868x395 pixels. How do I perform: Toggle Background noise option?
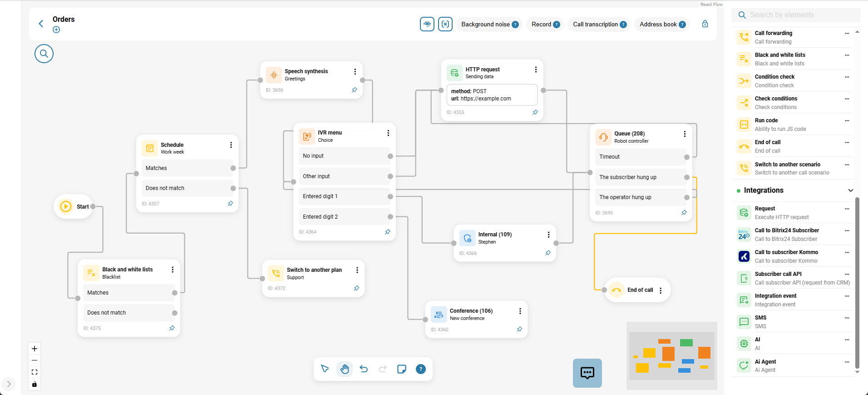[485, 25]
